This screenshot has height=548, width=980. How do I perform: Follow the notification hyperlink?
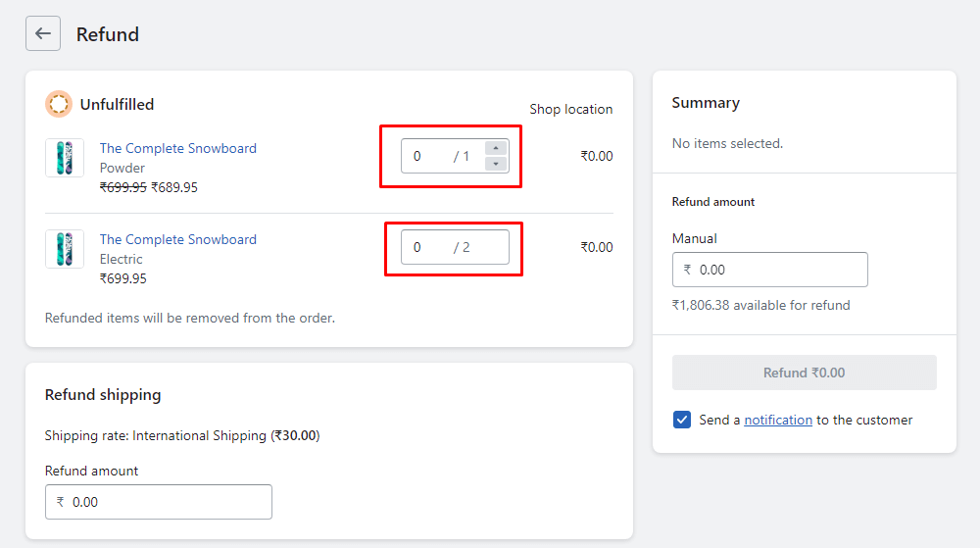pos(778,420)
